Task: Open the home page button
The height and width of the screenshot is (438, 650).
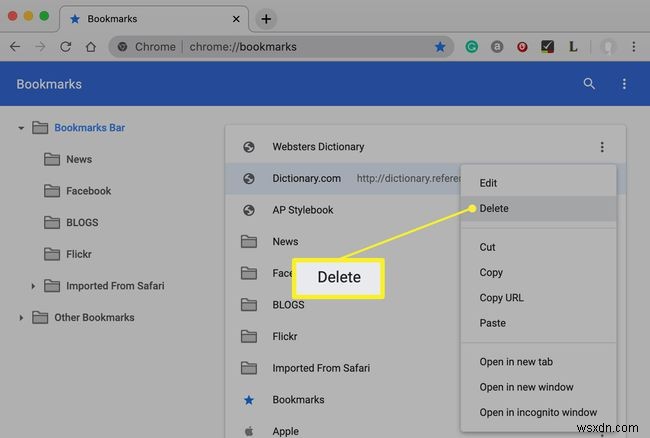Action: point(91,46)
